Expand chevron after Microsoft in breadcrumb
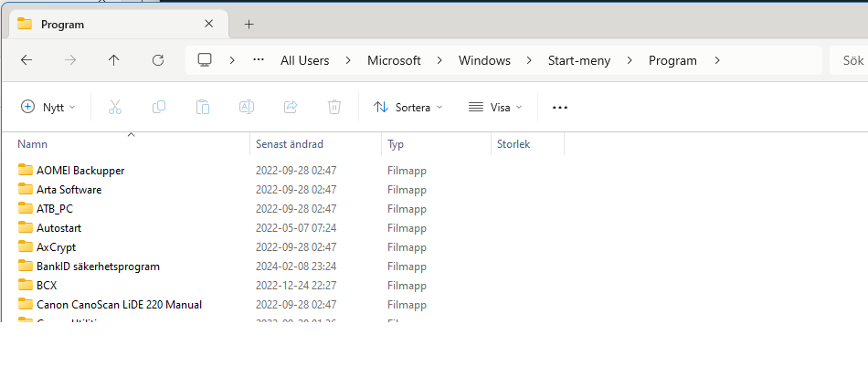 coord(439,61)
